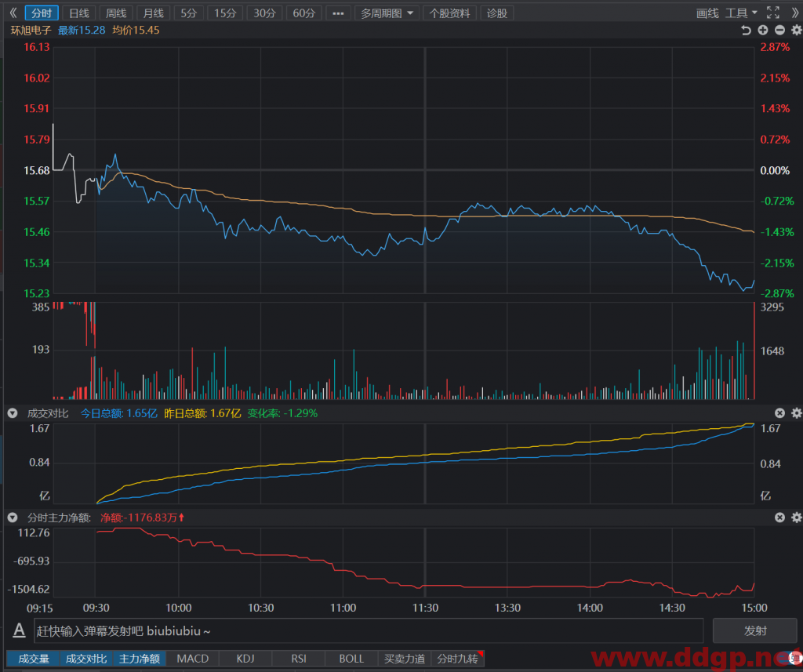Click 今日总额: 1.65亿 label
The width and height of the screenshot is (803, 672).
coord(119,412)
